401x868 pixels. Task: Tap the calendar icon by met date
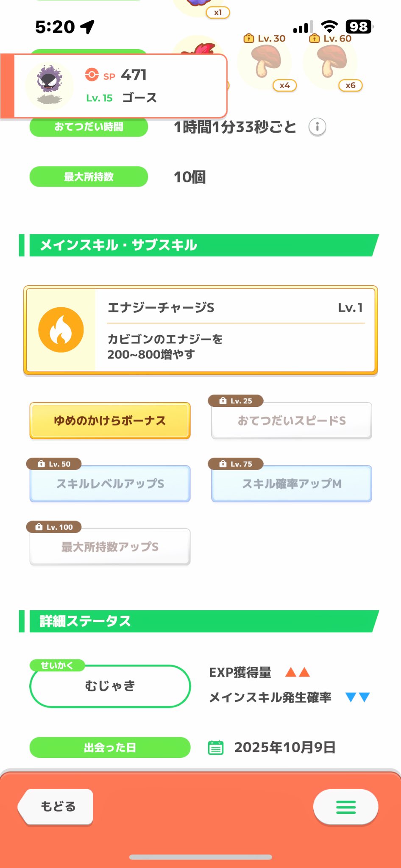[215, 747]
